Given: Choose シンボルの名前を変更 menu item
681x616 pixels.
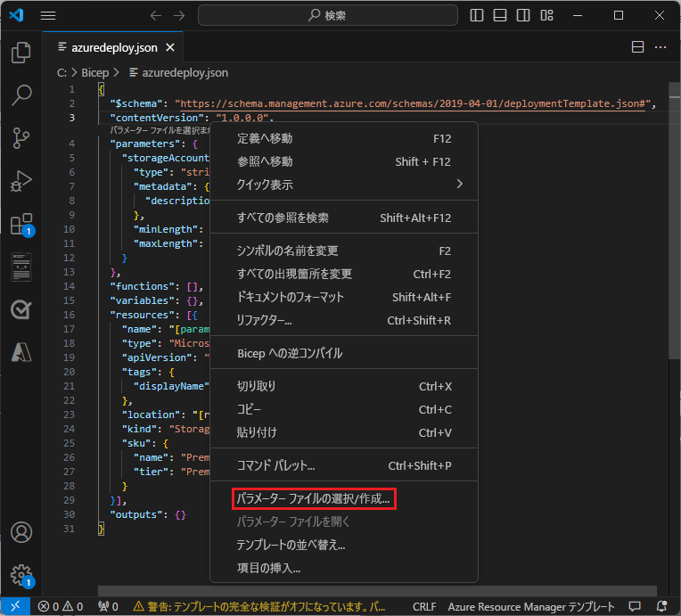Looking at the screenshot, I should pos(343,251).
